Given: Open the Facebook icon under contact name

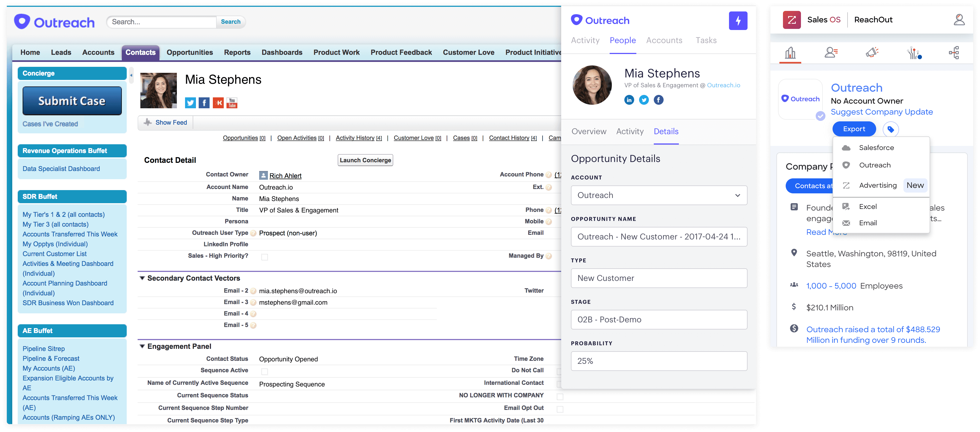Looking at the screenshot, I should click(x=204, y=103).
